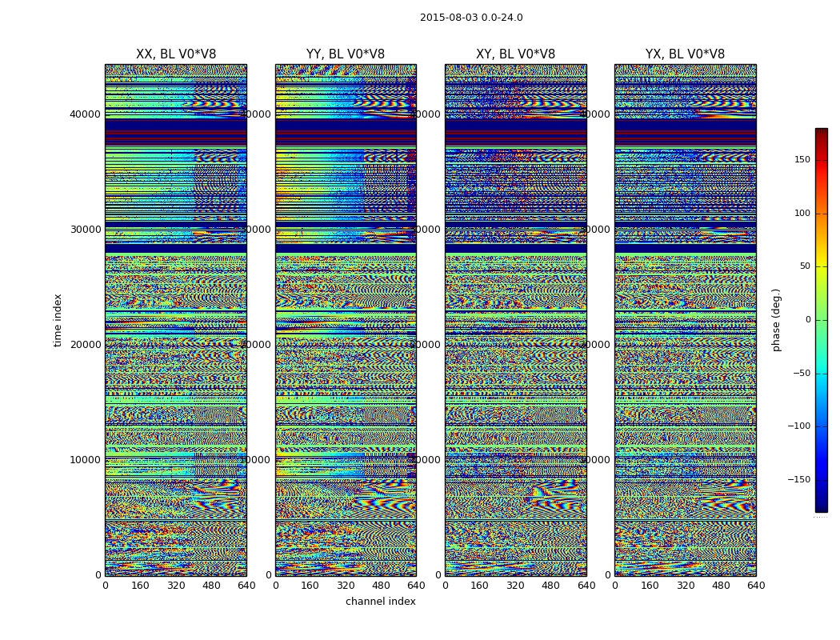
Task: Click the 'channel index' x-axis label
Action: pos(380,602)
